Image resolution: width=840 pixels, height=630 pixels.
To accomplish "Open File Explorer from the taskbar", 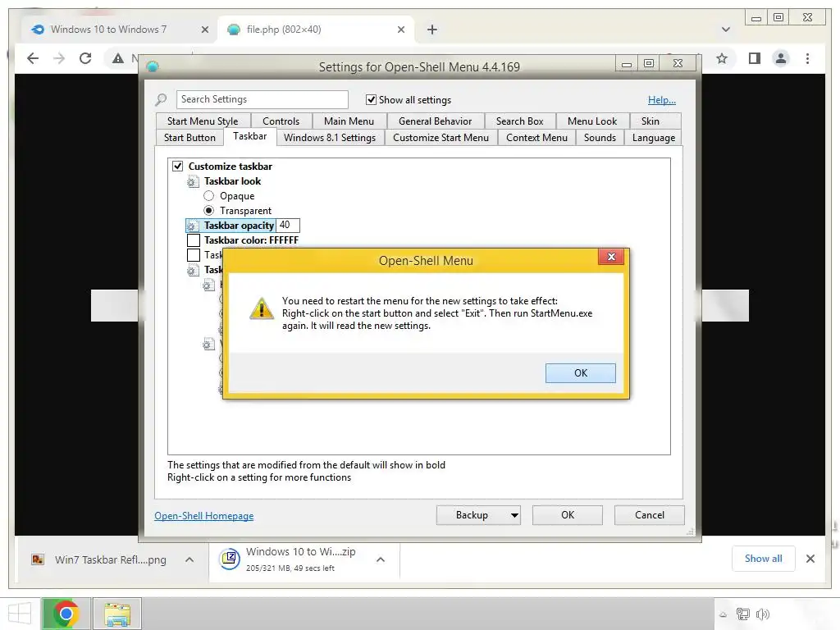I will coord(117,614).
